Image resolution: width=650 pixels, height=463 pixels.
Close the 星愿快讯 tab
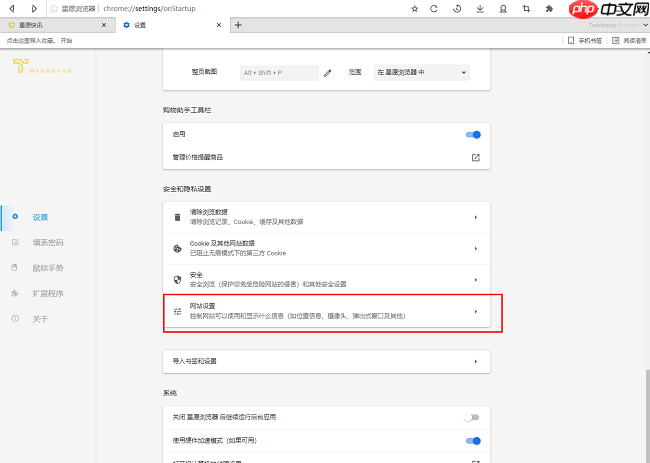pyautogui.click(x=104, y=25)
